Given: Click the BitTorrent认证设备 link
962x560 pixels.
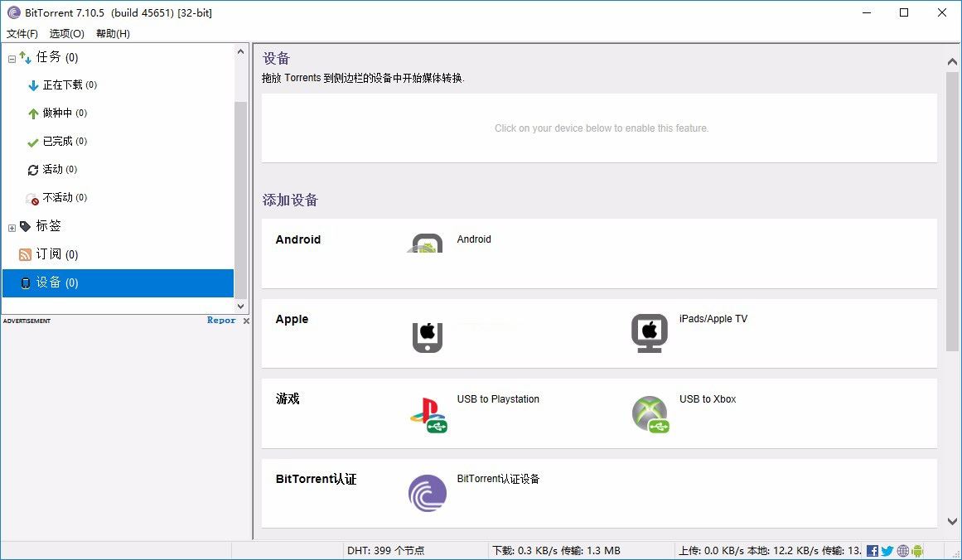Looking at the screenshot, I should 497,479.
